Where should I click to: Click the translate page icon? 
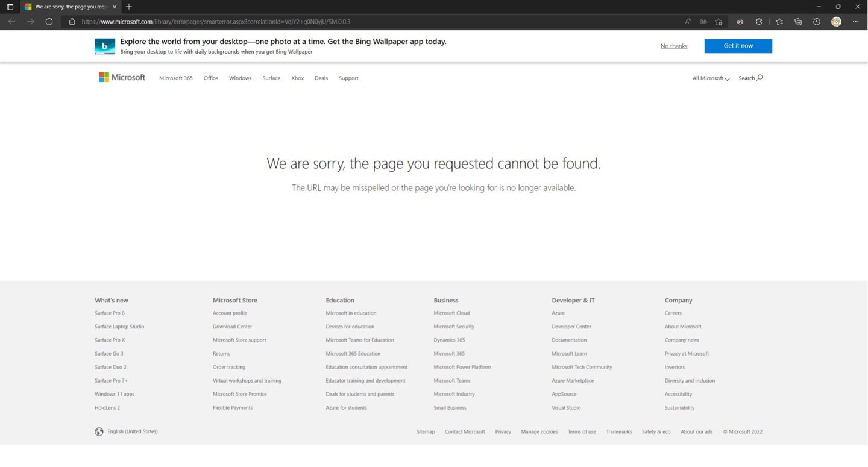pos(703,22)
